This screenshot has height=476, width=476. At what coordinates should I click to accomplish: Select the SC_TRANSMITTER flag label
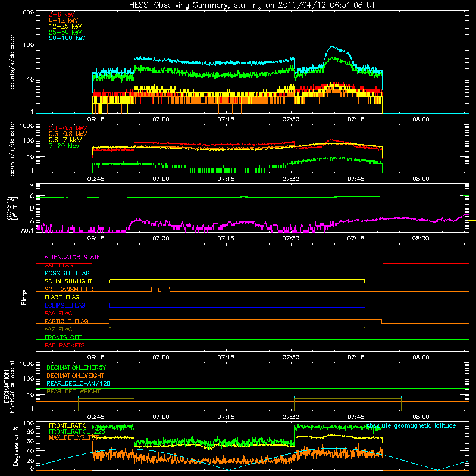coord(68,289)
